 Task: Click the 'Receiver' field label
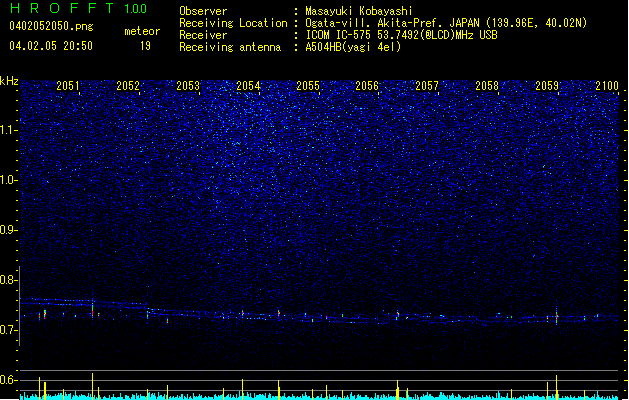[203, 35]
